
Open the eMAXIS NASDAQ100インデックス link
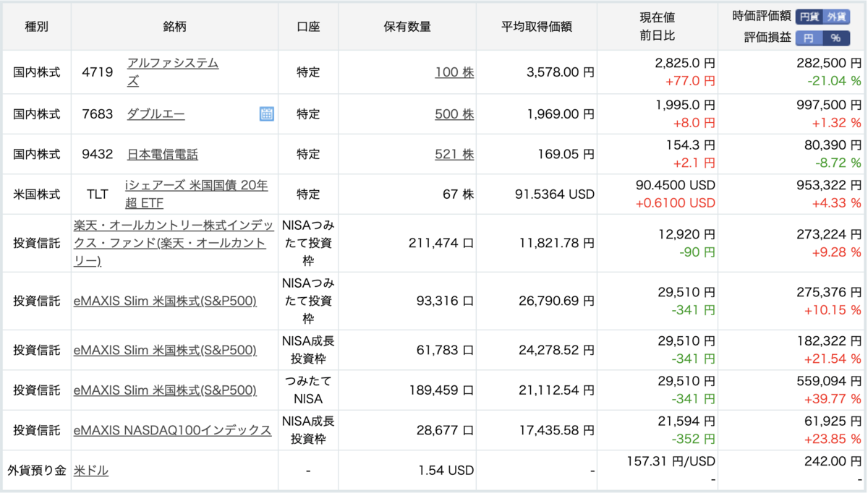click(x=172, y=430)
